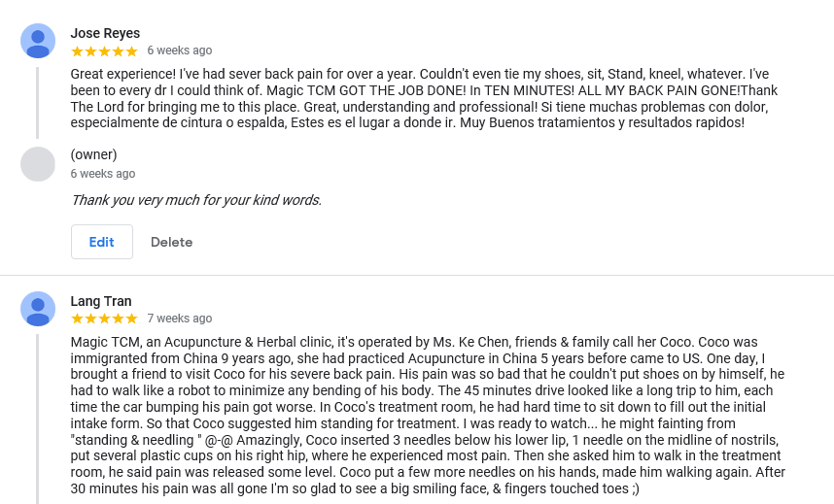Click the (owner) label on the reply
The image size is (834, 504).
click(x=94, y=154)
